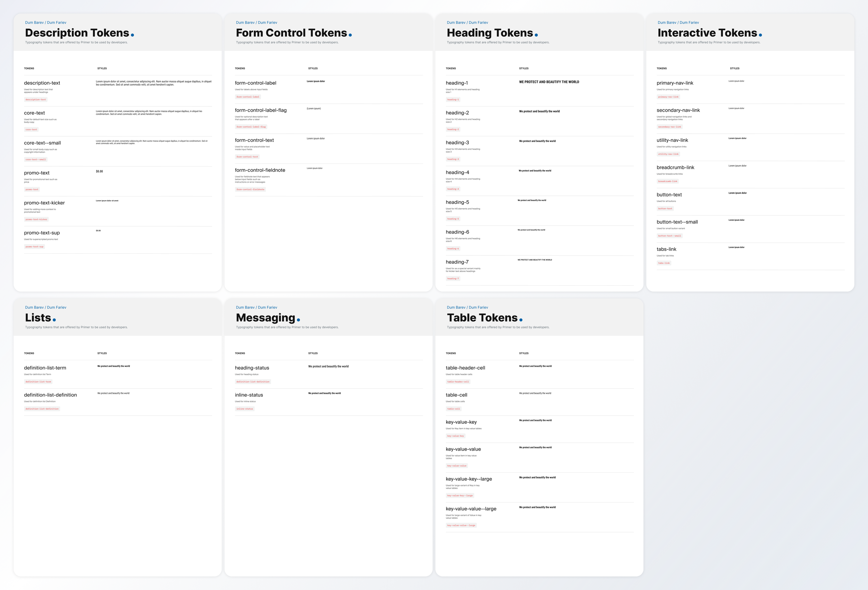Click the inline-status code tag
868x590 pixels.
coord(244,409)
